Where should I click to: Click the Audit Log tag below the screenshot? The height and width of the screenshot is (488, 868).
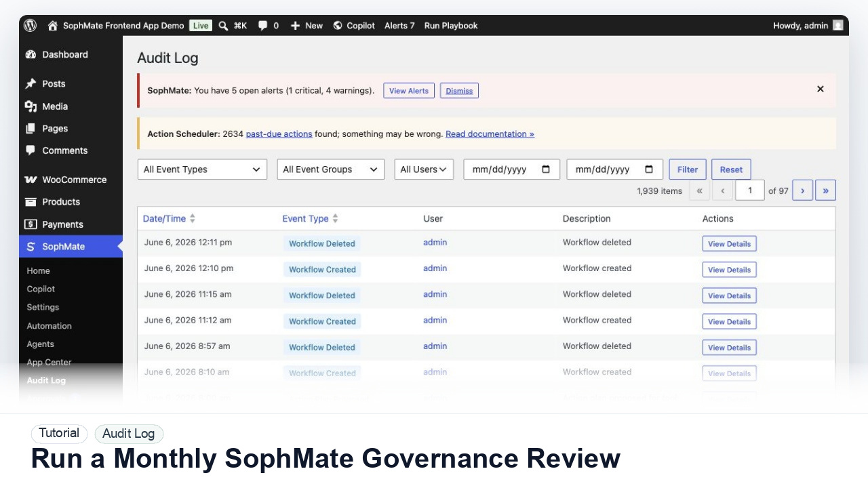pos(129,434)
